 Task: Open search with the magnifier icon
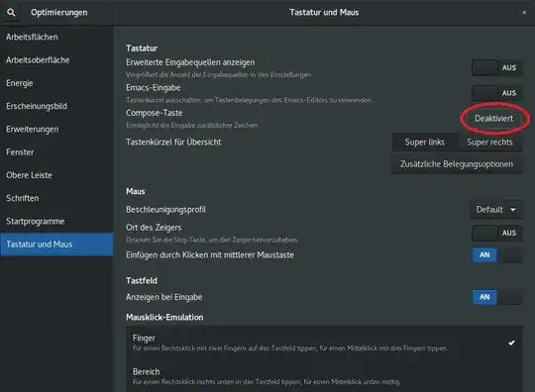coord(11,13)
